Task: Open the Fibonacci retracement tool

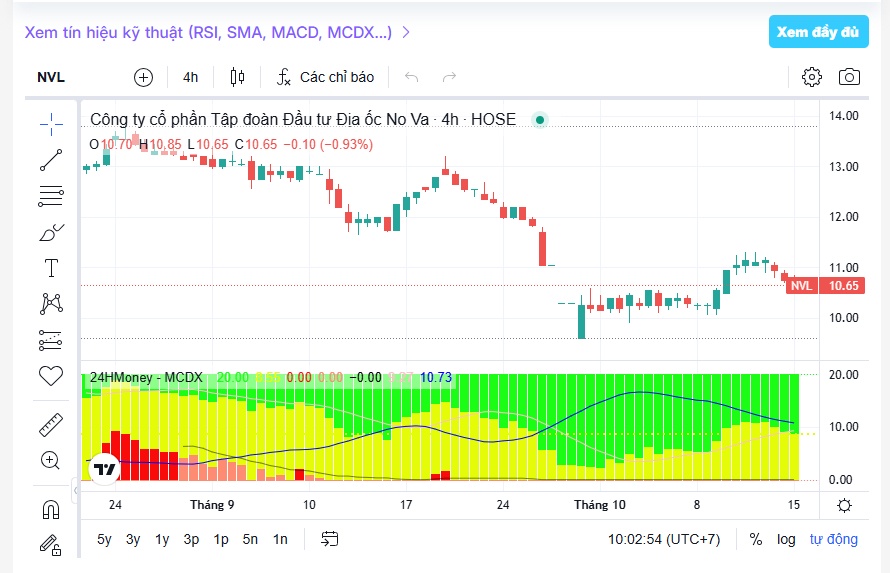Action: tap(51, 196)
